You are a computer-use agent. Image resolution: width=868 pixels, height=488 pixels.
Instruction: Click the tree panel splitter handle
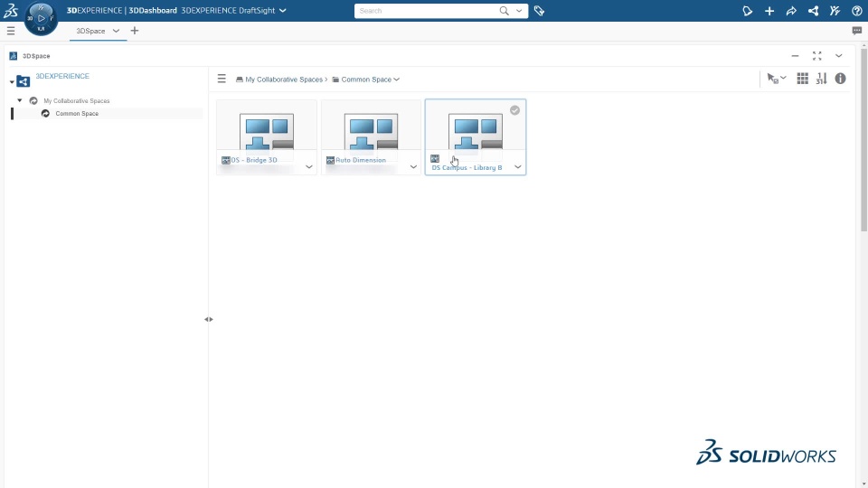coord(209,319)
